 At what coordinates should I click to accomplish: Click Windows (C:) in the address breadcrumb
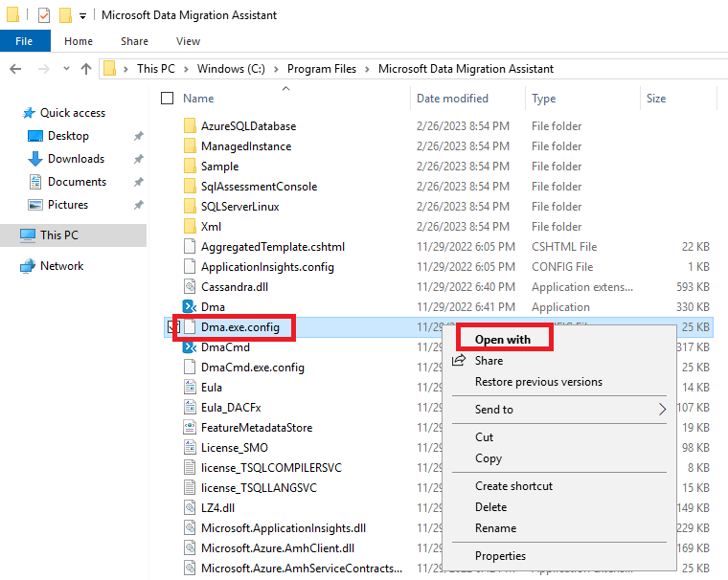pyautogui.click(x=231, y=69)
